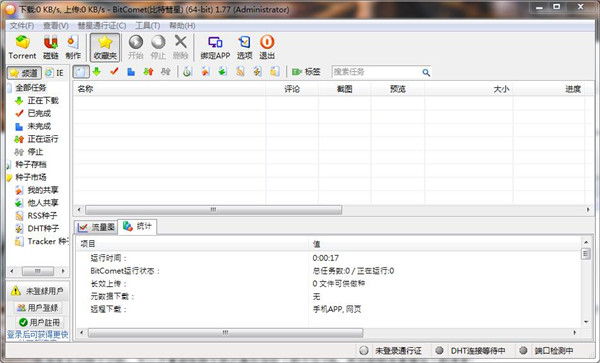This screenshot has width=600, height=363.
Task: Open the 帮助(H) menu
Action: pos(182,26)
